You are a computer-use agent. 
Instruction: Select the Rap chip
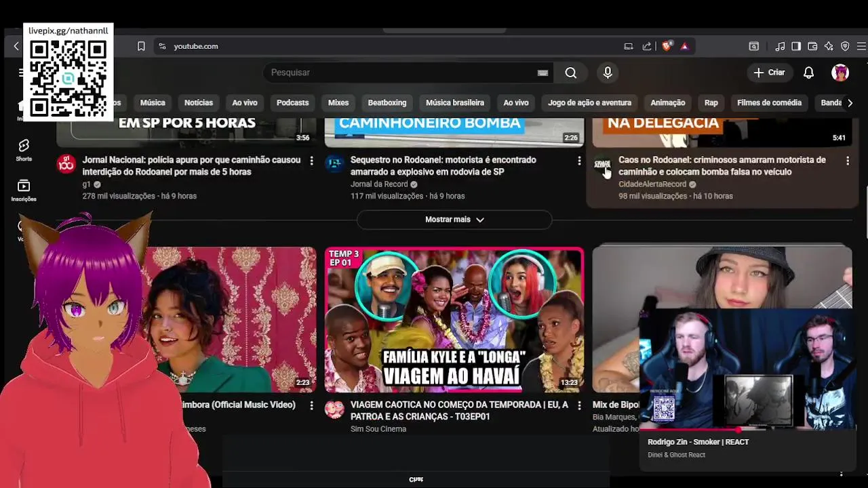point(711,103)
